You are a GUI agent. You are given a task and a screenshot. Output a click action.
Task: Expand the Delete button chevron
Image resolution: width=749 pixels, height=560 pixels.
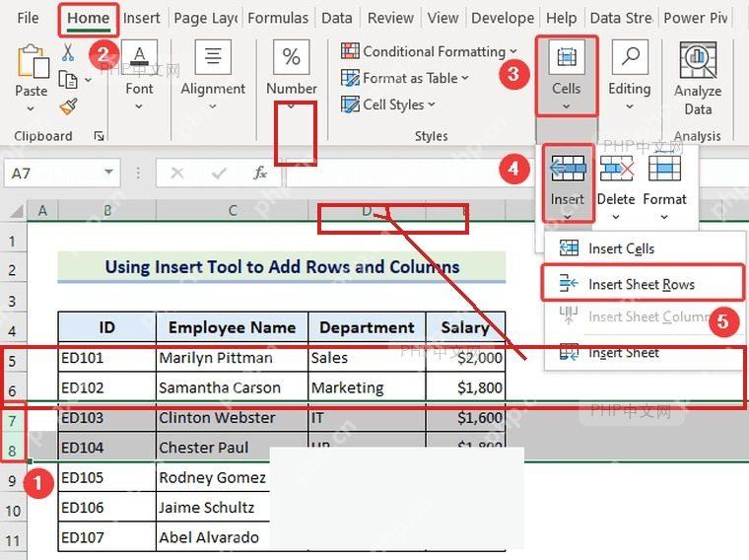(616, 218)
